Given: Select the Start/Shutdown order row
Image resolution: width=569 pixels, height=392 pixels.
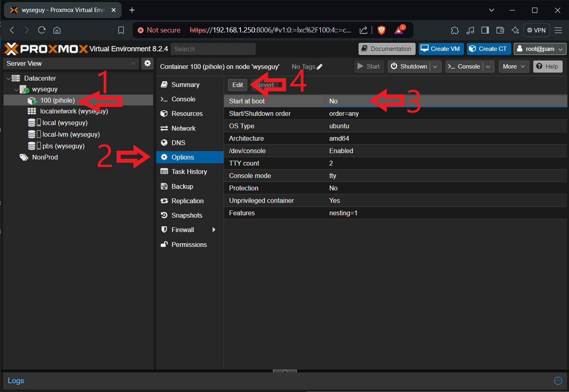Looking at the screenshot, I should coord(395,113).
